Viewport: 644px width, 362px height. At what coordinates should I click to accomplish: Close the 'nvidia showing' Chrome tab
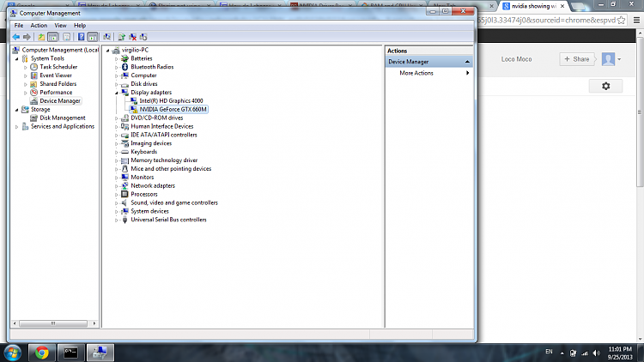coord(562,6)
